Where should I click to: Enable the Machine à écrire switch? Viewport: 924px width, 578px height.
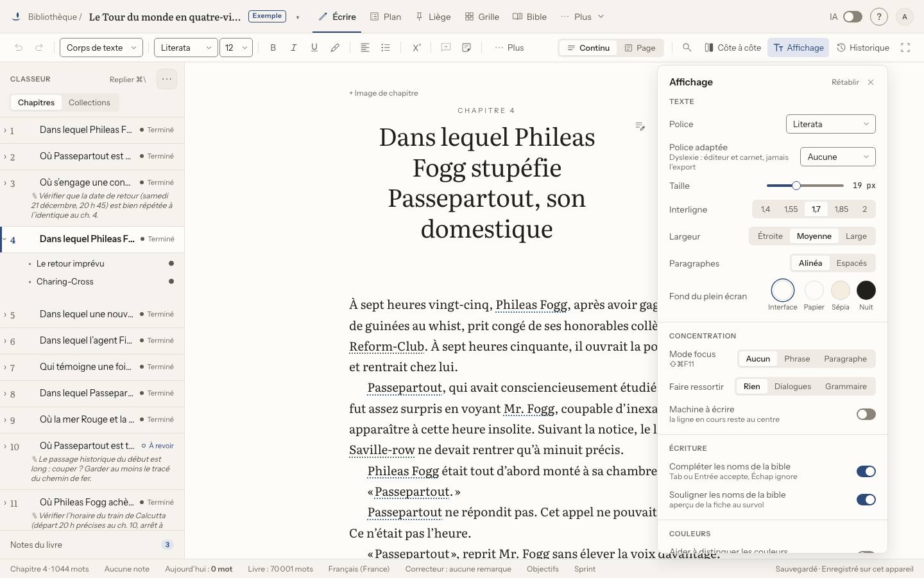tap(866, 414)
